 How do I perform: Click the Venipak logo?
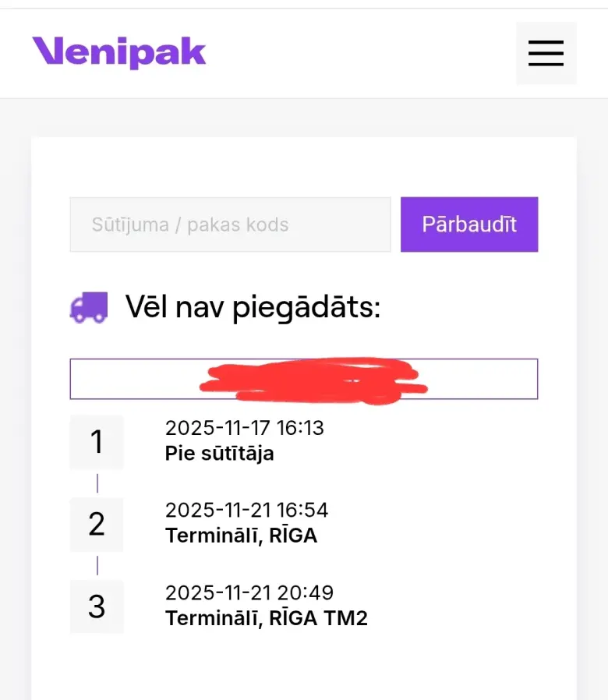tap(119, 52)
